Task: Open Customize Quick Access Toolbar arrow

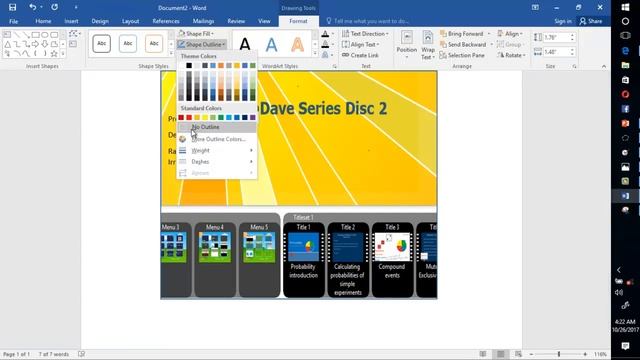Action: point(76,8)
